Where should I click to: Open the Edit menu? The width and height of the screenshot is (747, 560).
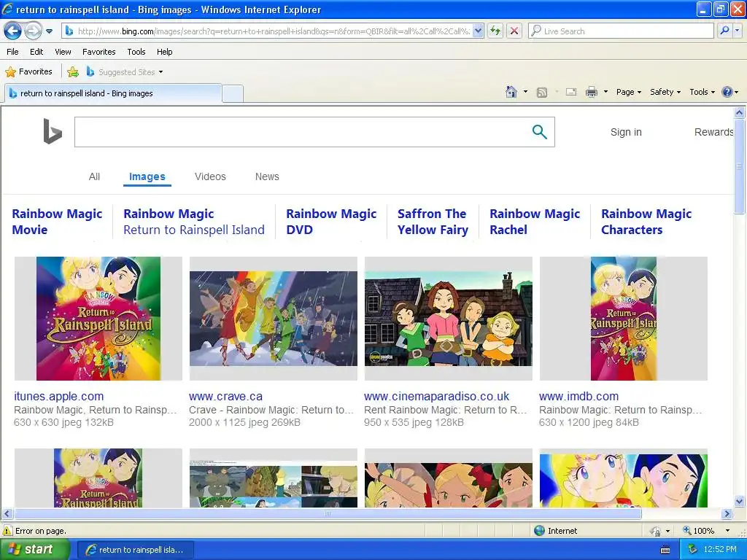36,52
